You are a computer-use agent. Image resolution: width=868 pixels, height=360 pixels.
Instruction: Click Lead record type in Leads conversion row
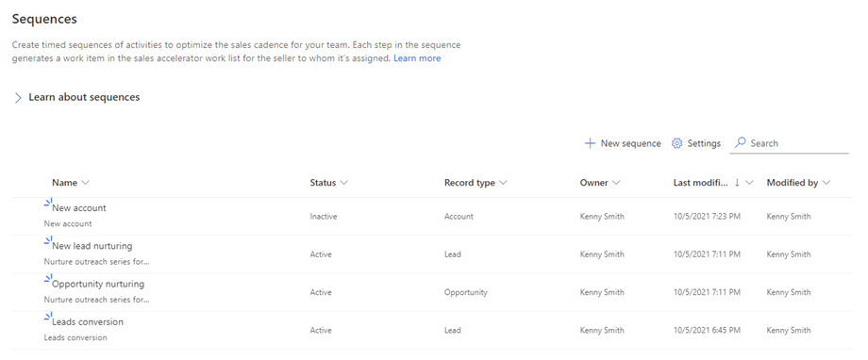(x=453, y=331)
